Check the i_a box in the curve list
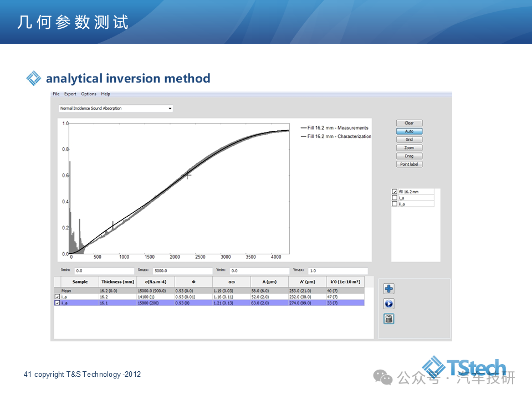532x399 pixels. [395, 198]
